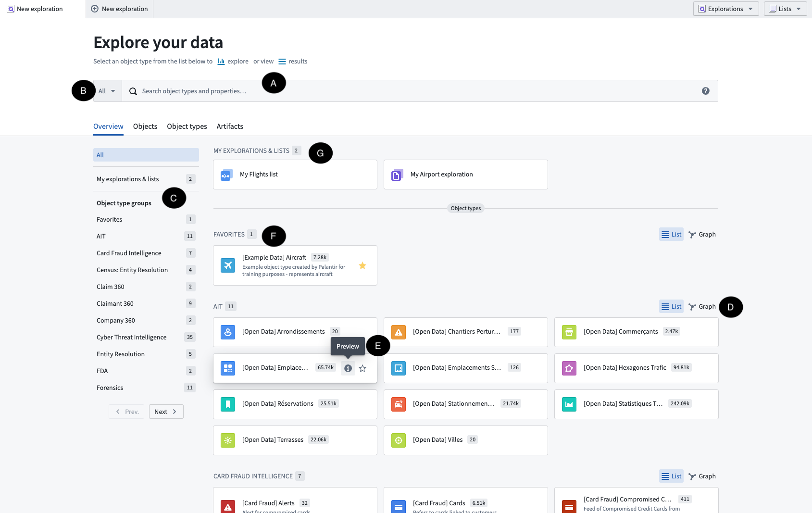Click the Statistiques chart icon
This screenshot has height=513, width=812.
pyautogui.click(x=569, y=404)
